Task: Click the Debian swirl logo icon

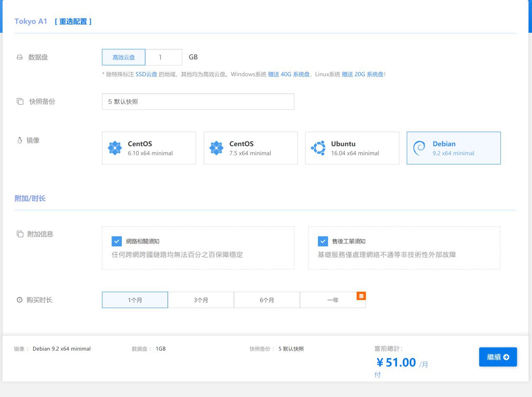Action: [x=419, y=148]
